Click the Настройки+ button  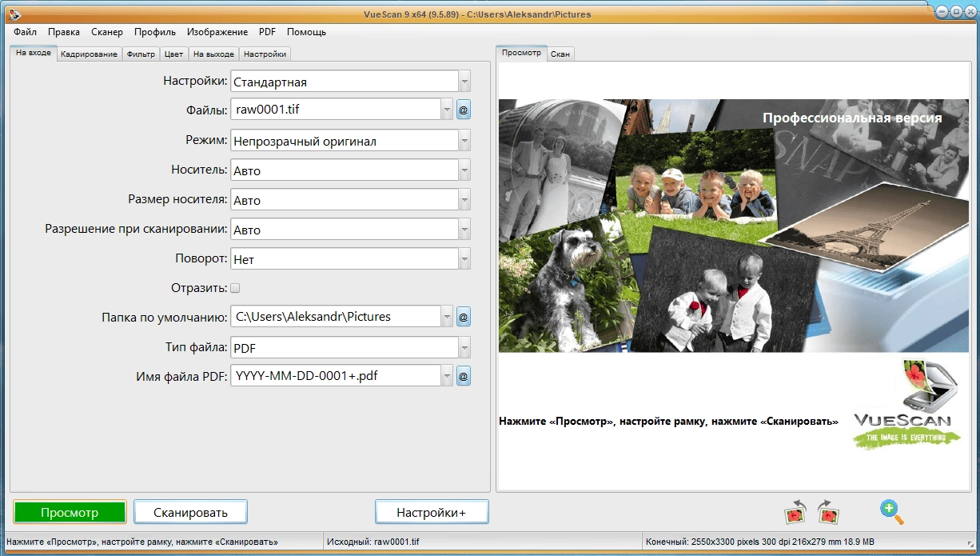[432, 512]
